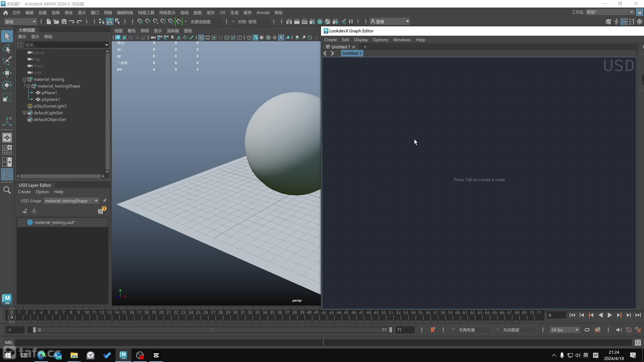Toggle Attribute Editor panel icon top right

point(624,22)
